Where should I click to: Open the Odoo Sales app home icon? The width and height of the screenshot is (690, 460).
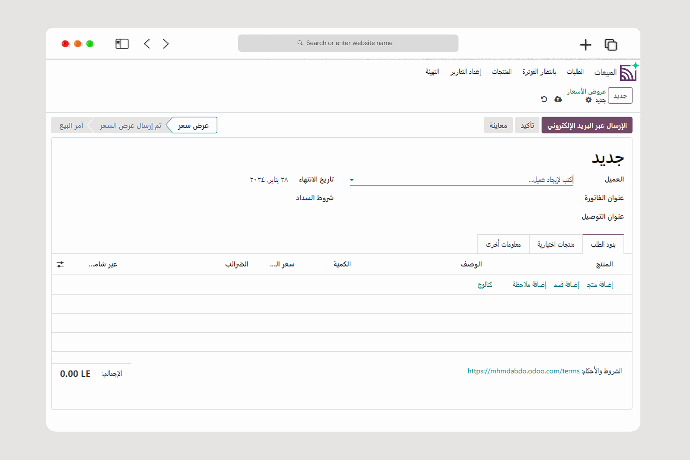point(628,72)
